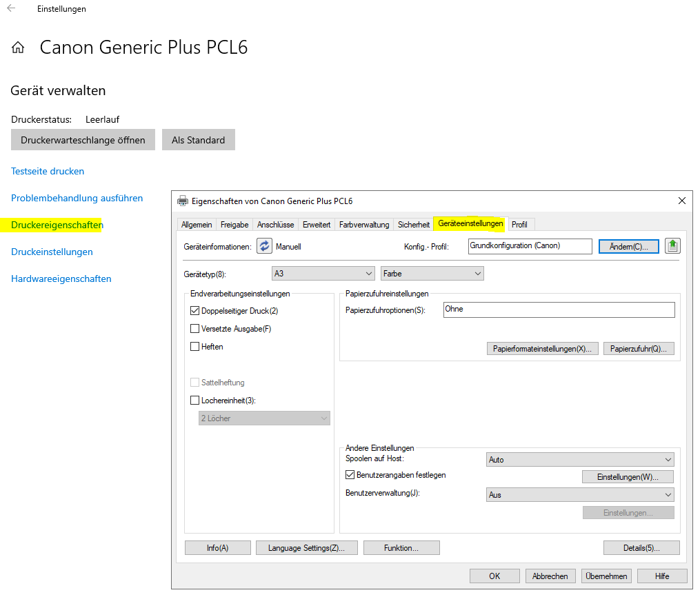This screenshot has width=700, height=597.
Task: Click the Papierzufuhroptionen field showing Ohne
Action: [x=559, y=310]
